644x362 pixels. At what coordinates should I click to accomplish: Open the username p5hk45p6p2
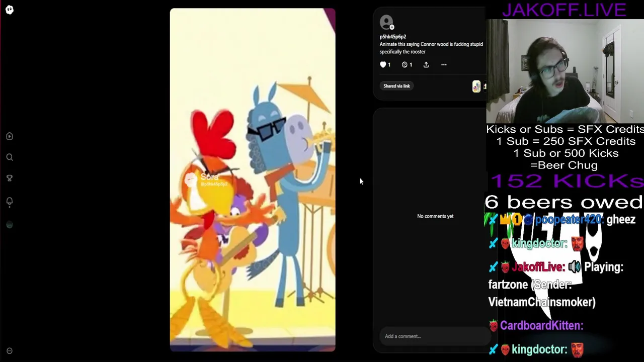[393, 37]
